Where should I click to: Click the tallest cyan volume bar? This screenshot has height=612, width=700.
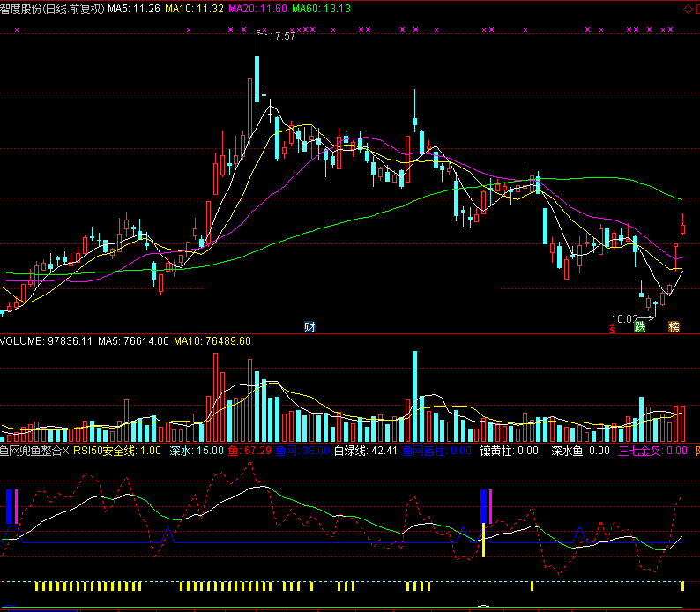[414, 396]
